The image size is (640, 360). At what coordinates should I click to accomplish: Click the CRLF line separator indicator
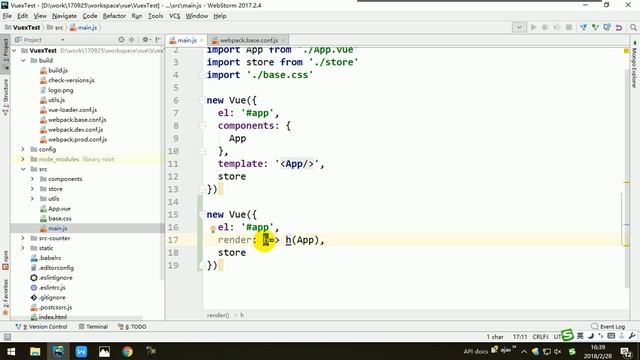[540, 337]
